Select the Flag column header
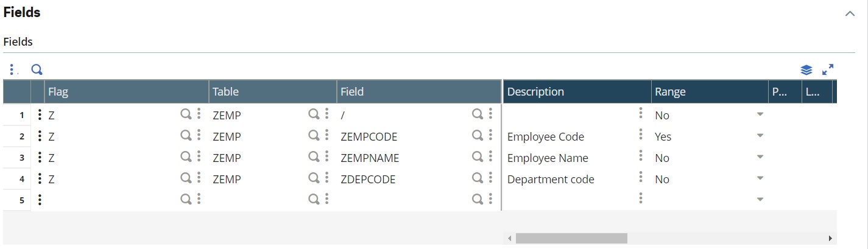Screen dimensions: 868x249 pyautogui.click(x=127, y=92)
